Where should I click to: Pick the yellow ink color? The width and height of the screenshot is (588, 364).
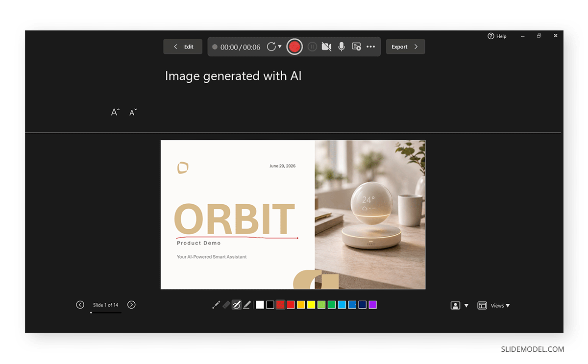311,305
